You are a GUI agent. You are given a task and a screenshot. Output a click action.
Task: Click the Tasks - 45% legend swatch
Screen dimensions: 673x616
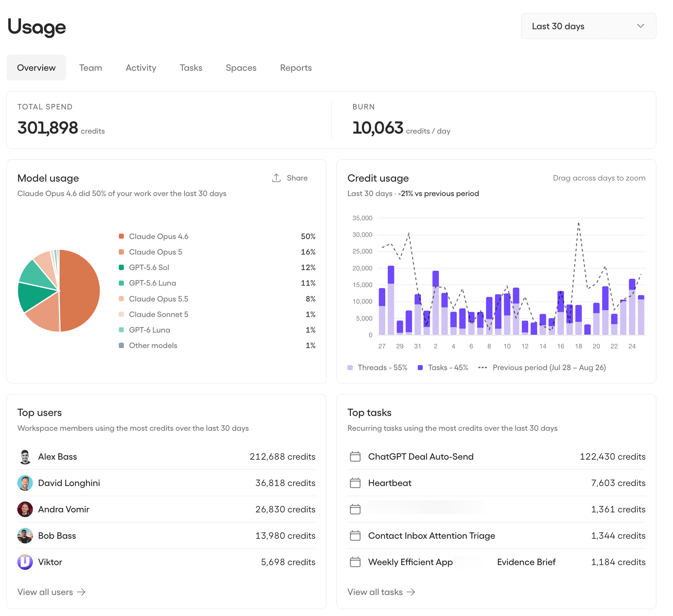coord(420,368)
